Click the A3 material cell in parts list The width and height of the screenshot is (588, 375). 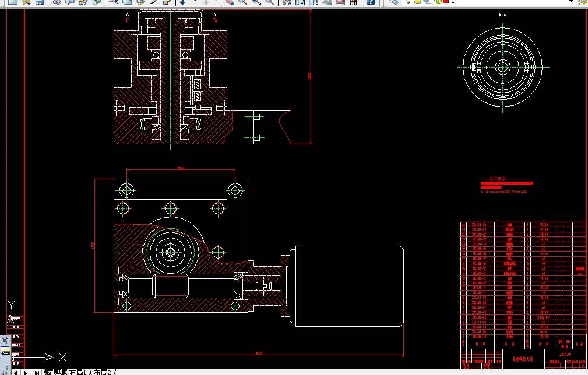[544, 283]
